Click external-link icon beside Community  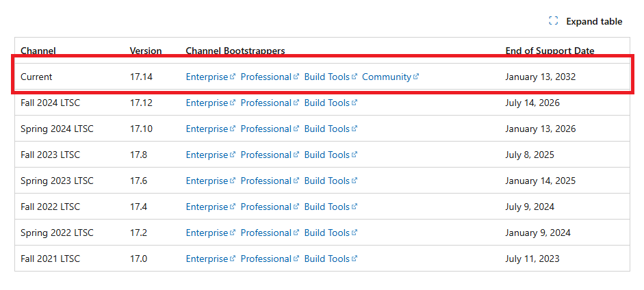pyautogui.click(x=416, y=77)
